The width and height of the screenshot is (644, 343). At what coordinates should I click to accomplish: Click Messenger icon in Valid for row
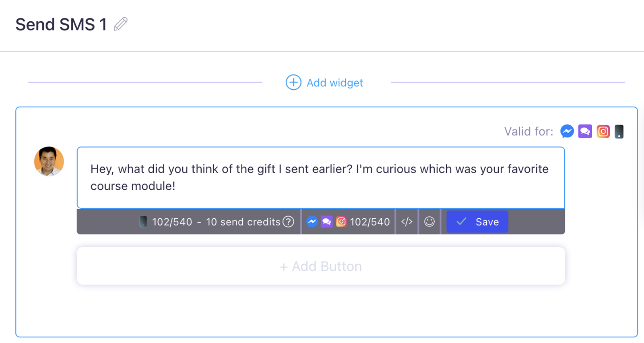[567, 131]
